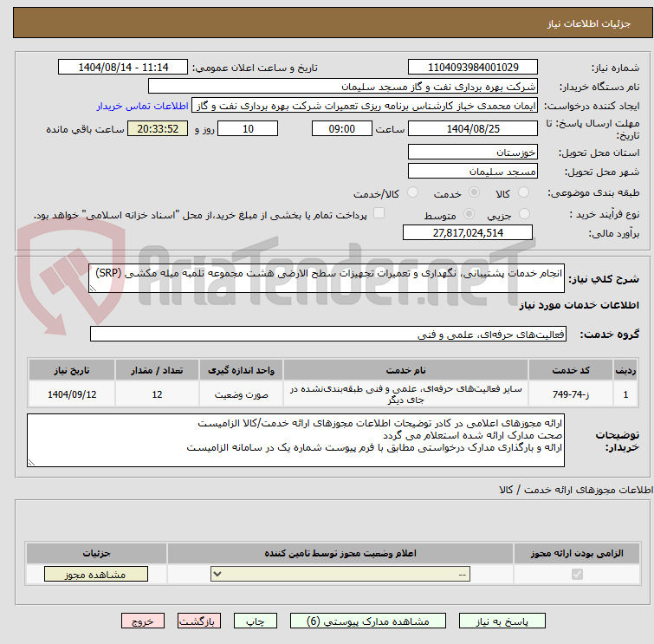Click پاسخ به نیاز button
The height and width of the screenshot is (644, 654).
[502, 621]
